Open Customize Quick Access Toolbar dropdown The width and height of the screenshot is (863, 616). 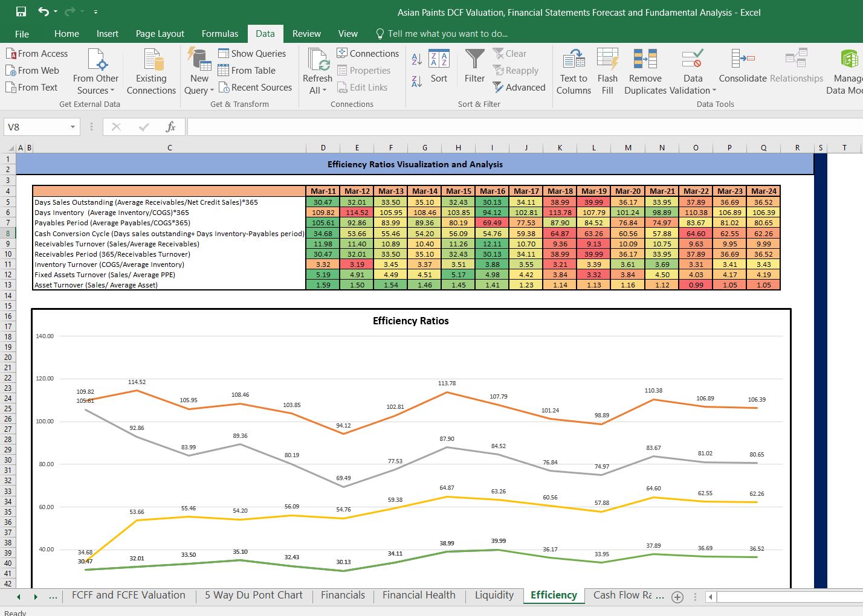click(x=95, y=12)
